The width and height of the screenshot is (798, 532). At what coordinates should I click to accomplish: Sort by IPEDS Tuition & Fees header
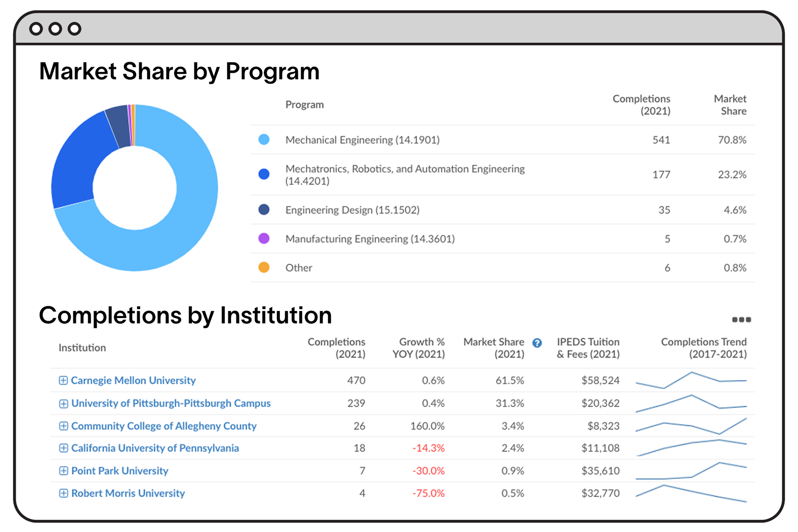click(588, 348)
